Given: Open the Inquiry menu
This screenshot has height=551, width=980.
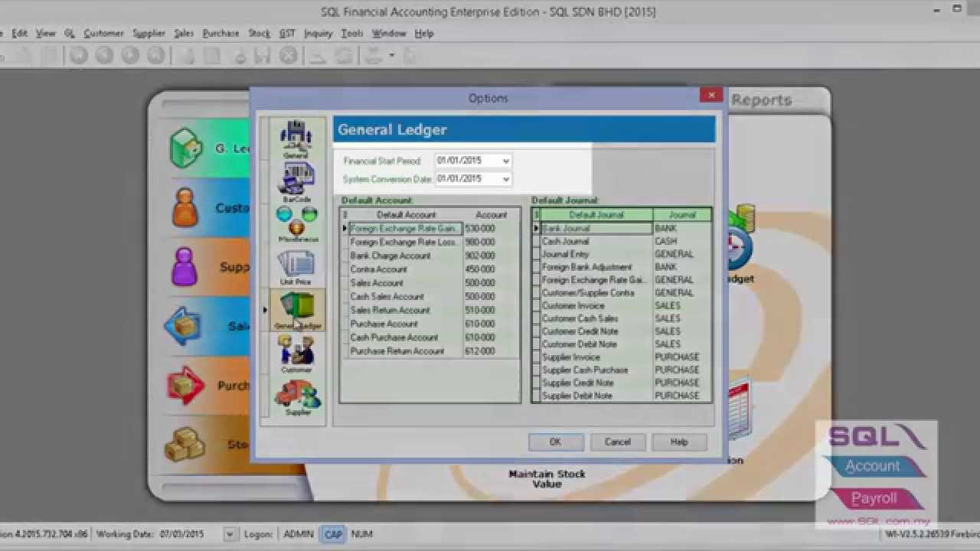Looking at the screenshot, I should [x=318, y=34].
